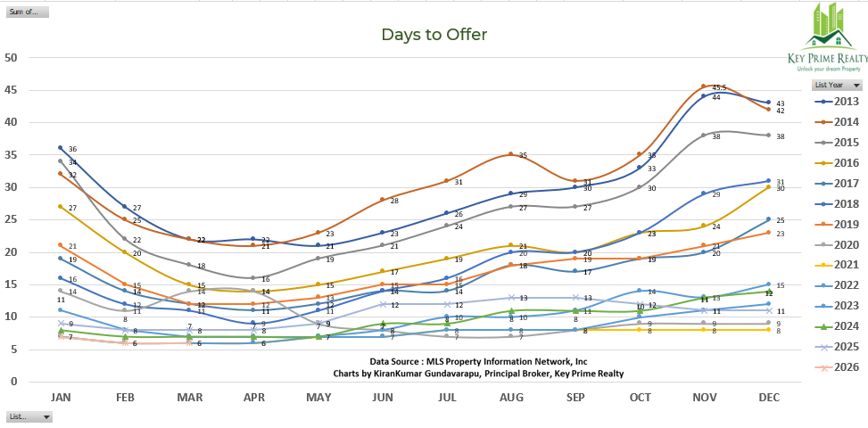The height and width of the screenshot is (428, 868).
Task: Click the 50 value axis label
Action: (x=12, y=57)
